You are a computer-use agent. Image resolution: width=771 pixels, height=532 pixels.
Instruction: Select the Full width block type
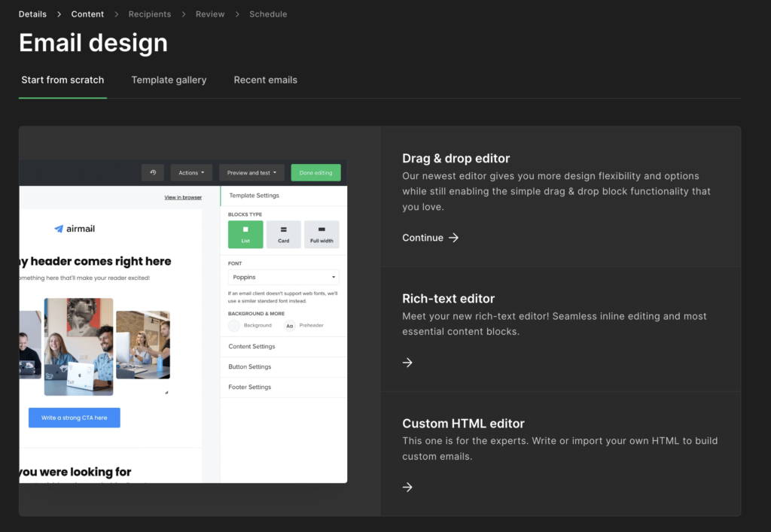(x=322, y=234)
